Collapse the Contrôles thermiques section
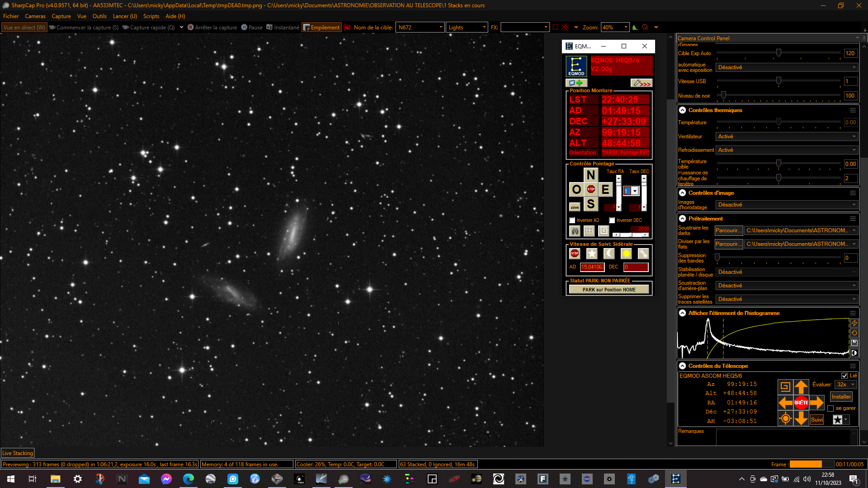 click(x=683, y=110)
